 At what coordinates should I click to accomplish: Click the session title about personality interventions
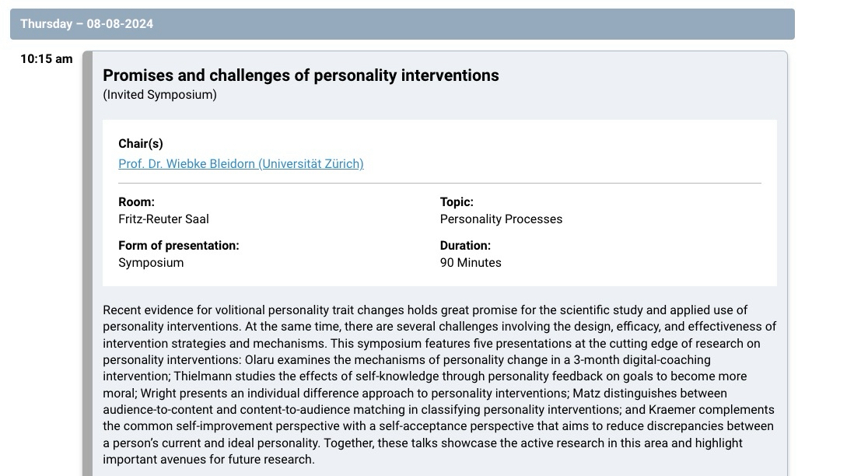[300, 75]
